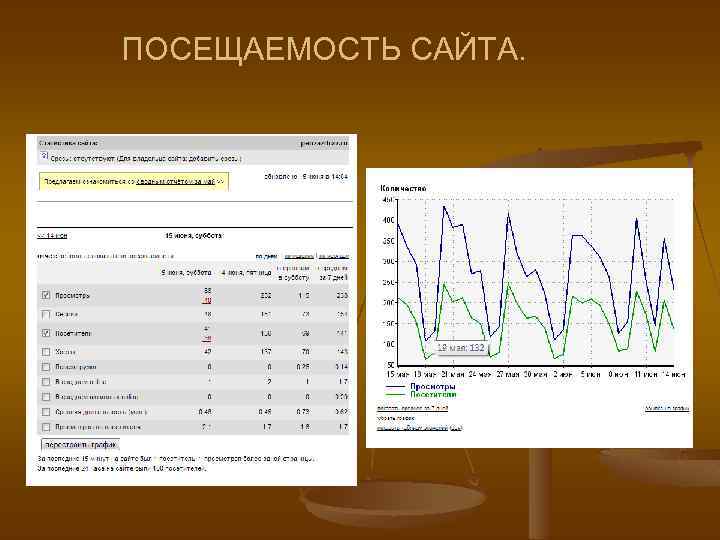Screen dimensions: 720x540
Task: Click the 'Количество' chart axis title
Action: 403,188
